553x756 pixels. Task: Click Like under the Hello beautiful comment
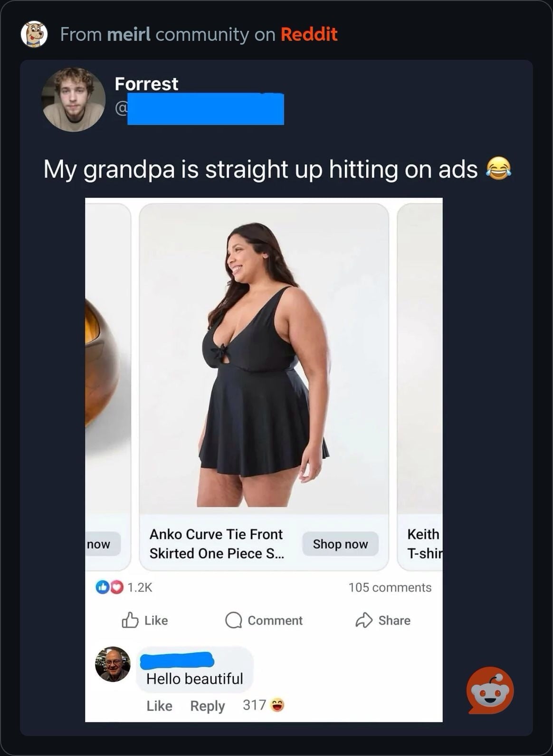[x=159, y=706]
